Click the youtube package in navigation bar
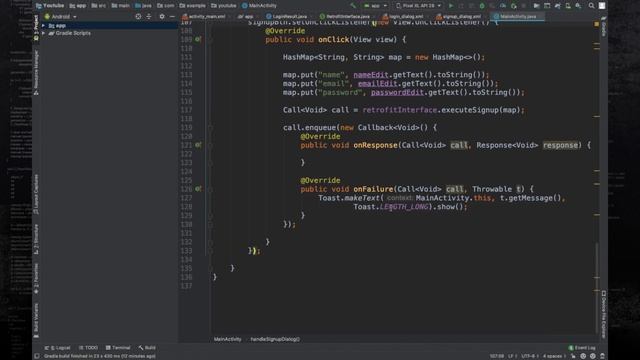The width and height of the screenshot is (640, 360). click(x=224, y=6)
